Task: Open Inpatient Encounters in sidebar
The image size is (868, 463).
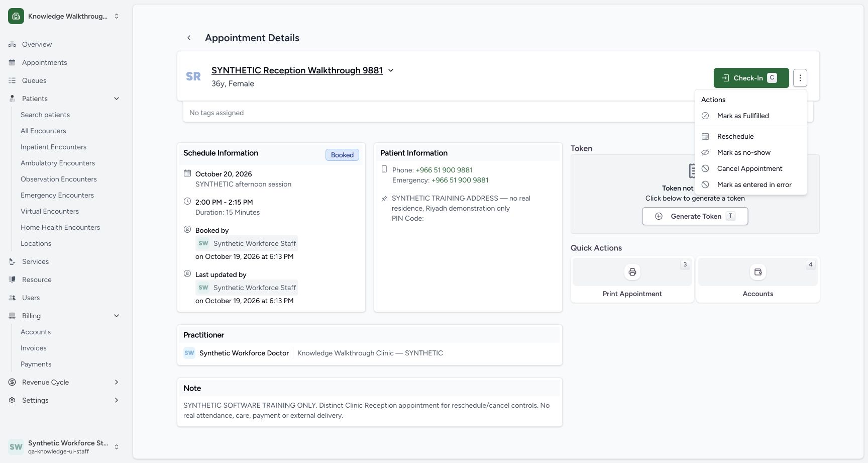Action: coord(53,147)
